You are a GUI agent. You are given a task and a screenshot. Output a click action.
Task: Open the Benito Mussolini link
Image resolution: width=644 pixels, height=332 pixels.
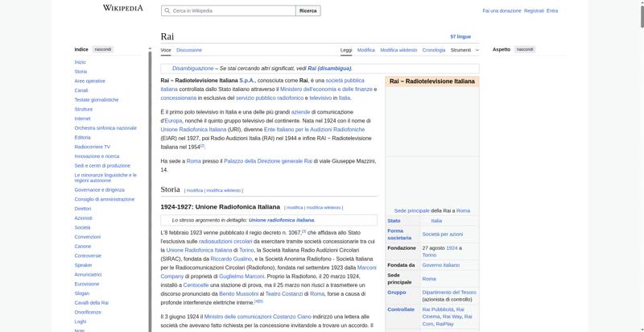[x=238, y=294]
